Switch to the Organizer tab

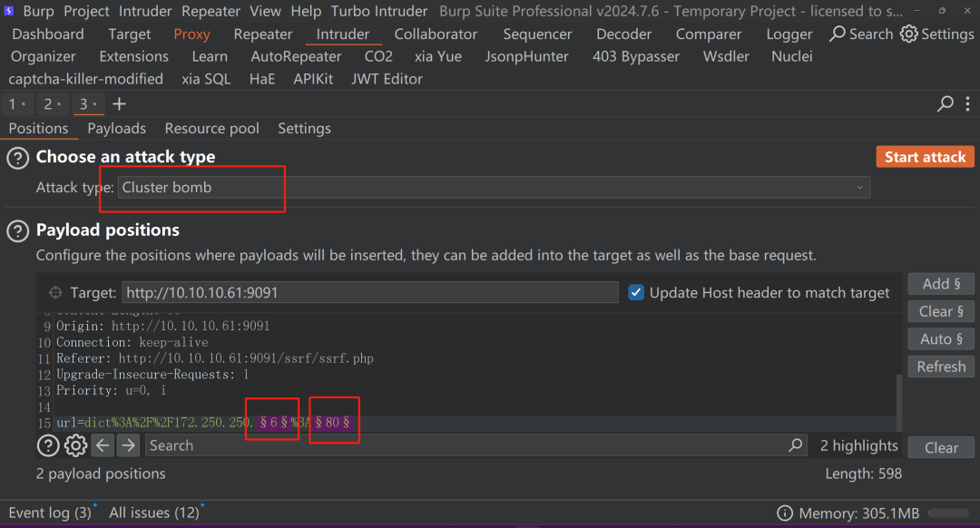44,57
